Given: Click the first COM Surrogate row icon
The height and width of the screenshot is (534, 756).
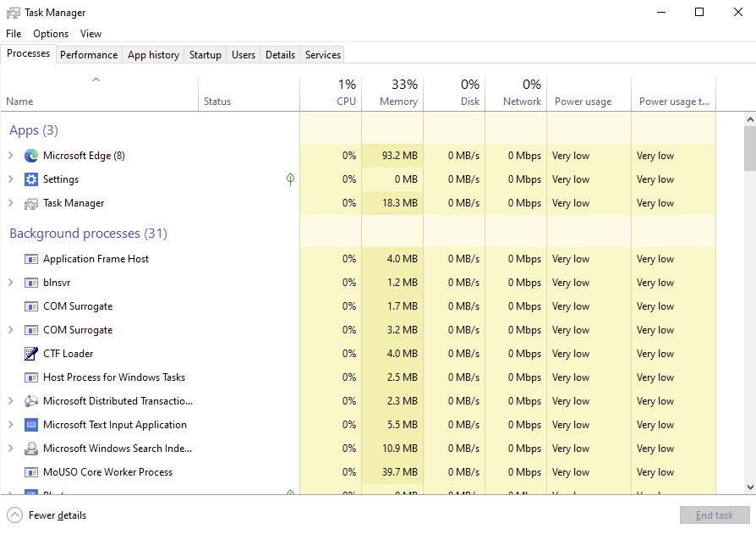Looking at the screenshot, I should tap(30, 306).
